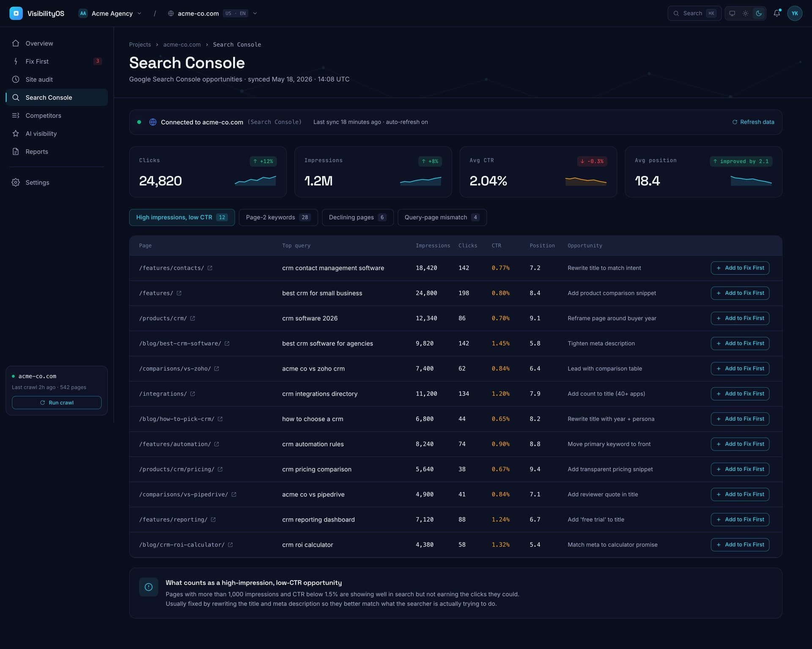Open /blog/best-crm-software/ external link icon
812x649 pixels.
click(227, 343)
